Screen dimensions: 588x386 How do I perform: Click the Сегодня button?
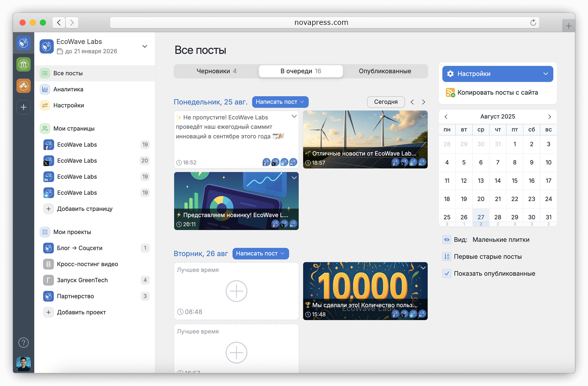tap(386, 102)
